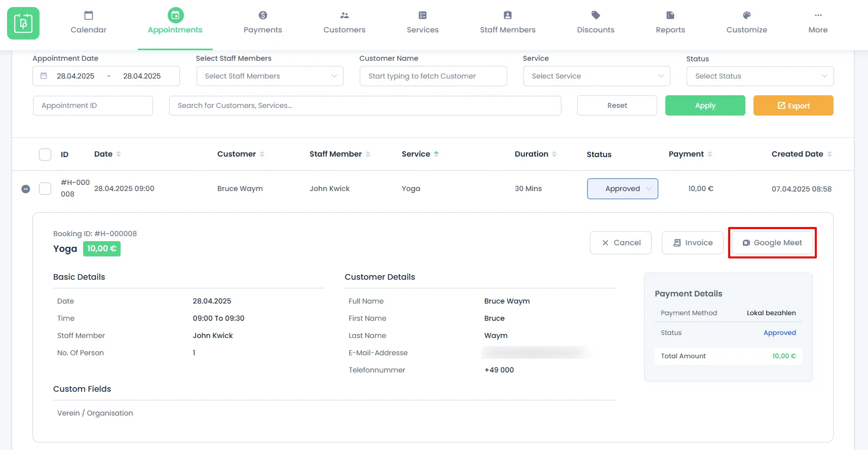The height and width of the screenshot is (450, 868).
Task: Sort by Duration column arrows
Action: 554,154
